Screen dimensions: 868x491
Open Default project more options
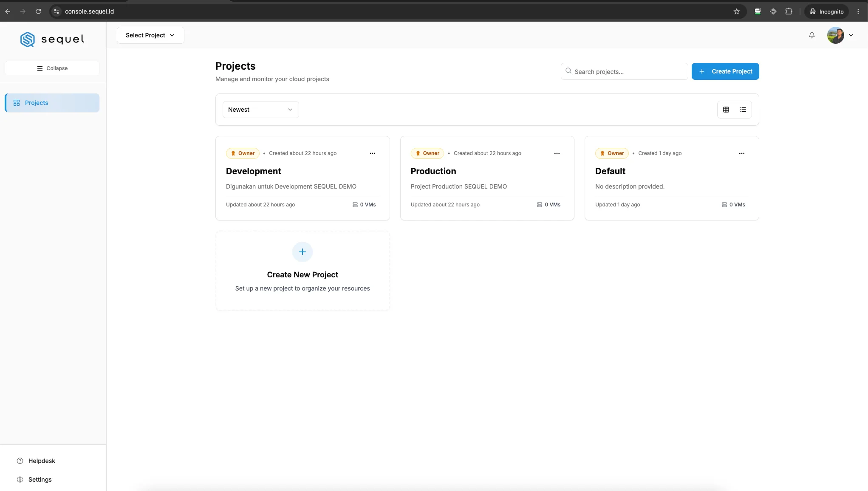[742, 153]
